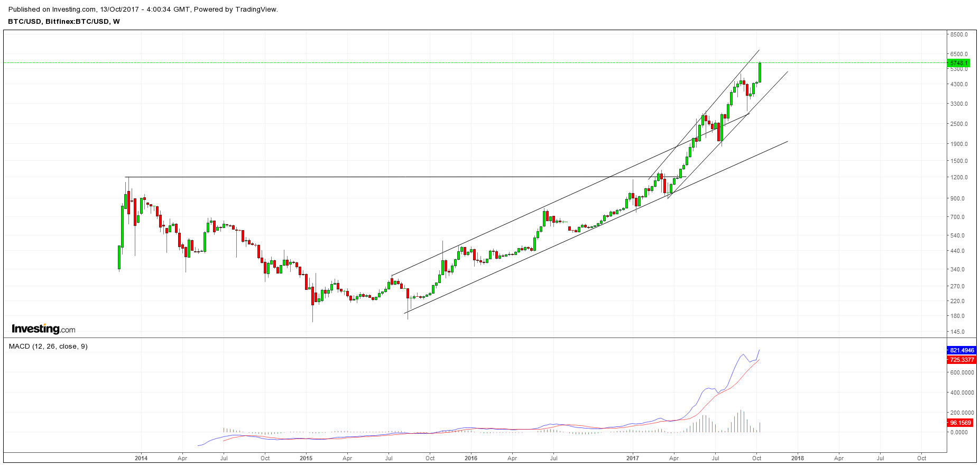Select the 2018 label on time axis
Screen dimensions: 980x465
pos(798,458)
